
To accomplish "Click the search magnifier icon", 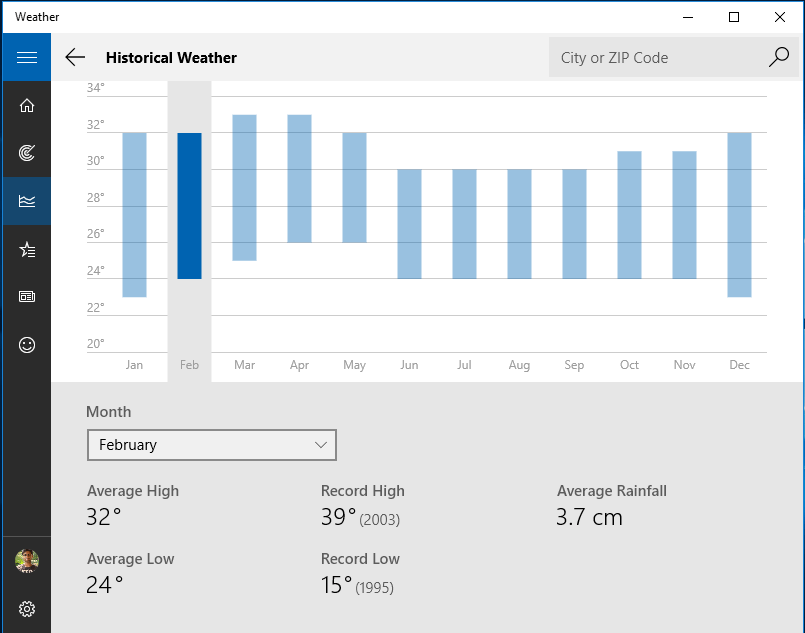I will pyautogui.click(x=779, y=57).
